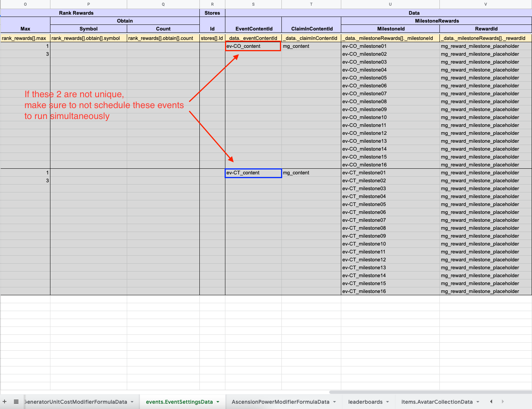The height and width of the screenshot is (409, 532).
Task: Select column O header
Action: click(25, 4)
